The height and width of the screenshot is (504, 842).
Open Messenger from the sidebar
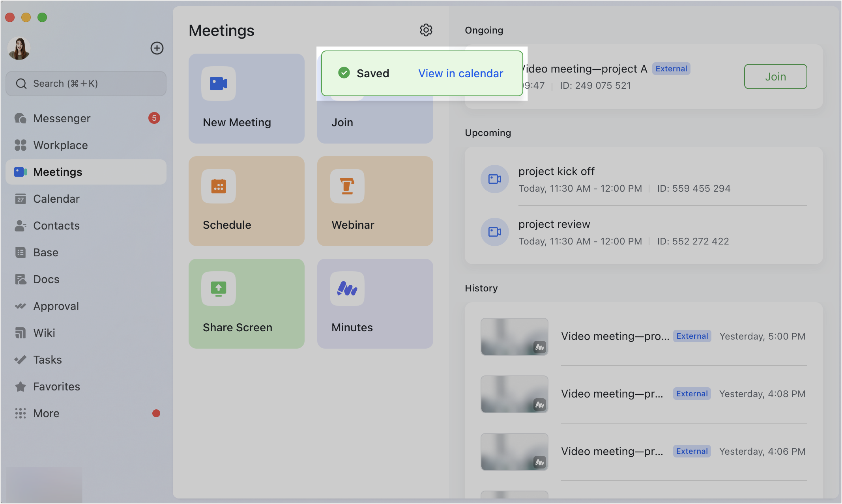pyautogui.click(x=62, y=118)
